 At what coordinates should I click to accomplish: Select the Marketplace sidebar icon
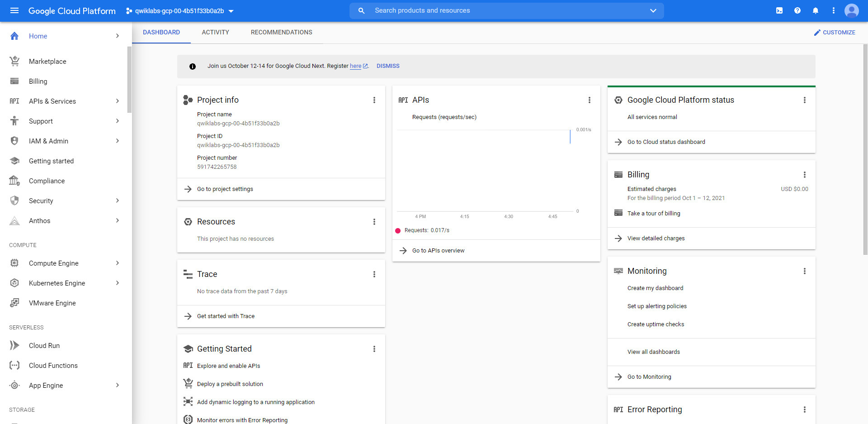click(14, 61)
